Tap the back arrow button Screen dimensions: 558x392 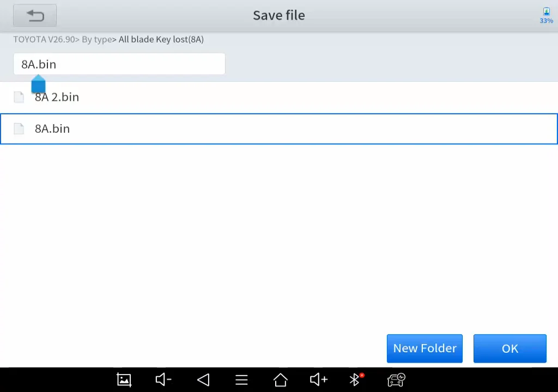(35, 15)
